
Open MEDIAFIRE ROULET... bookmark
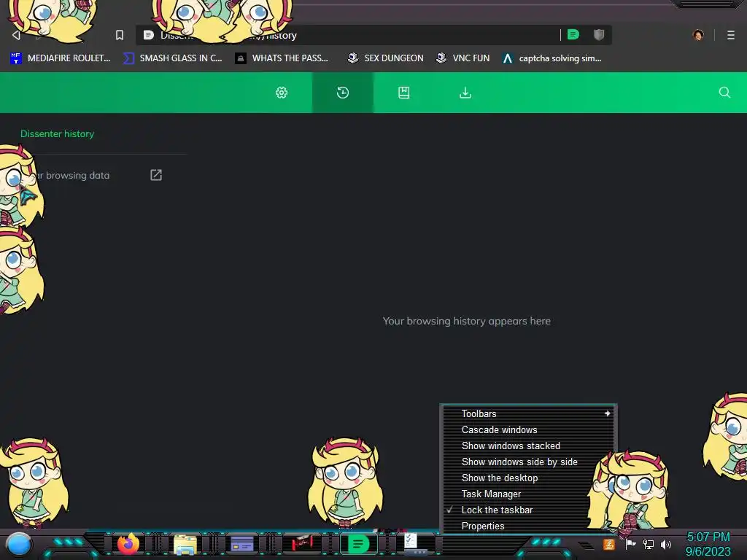click(x=61, y=58)
